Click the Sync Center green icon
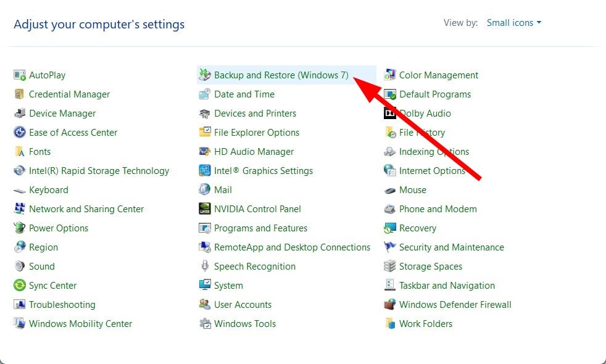The image size is (606, 364). [20, 286]
